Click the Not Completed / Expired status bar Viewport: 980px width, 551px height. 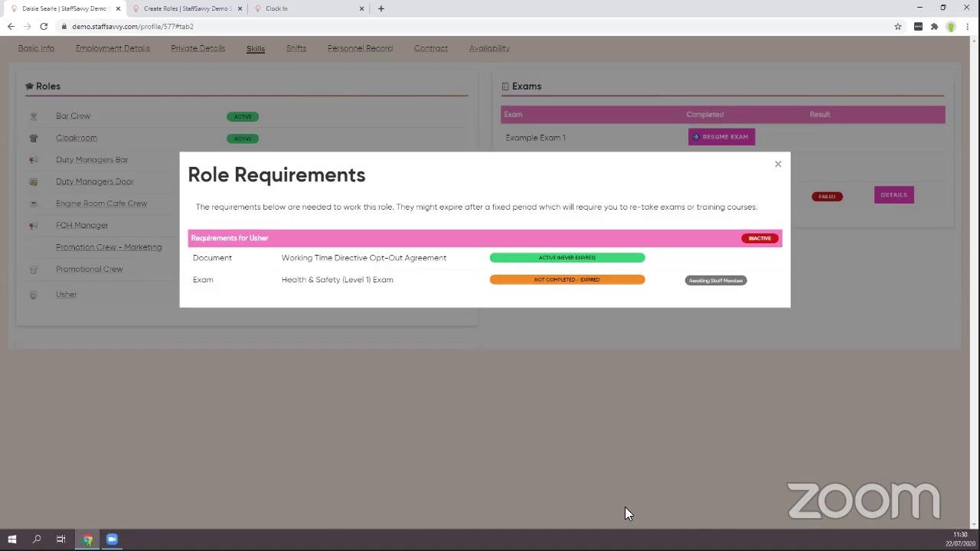[x=567, y=279]
